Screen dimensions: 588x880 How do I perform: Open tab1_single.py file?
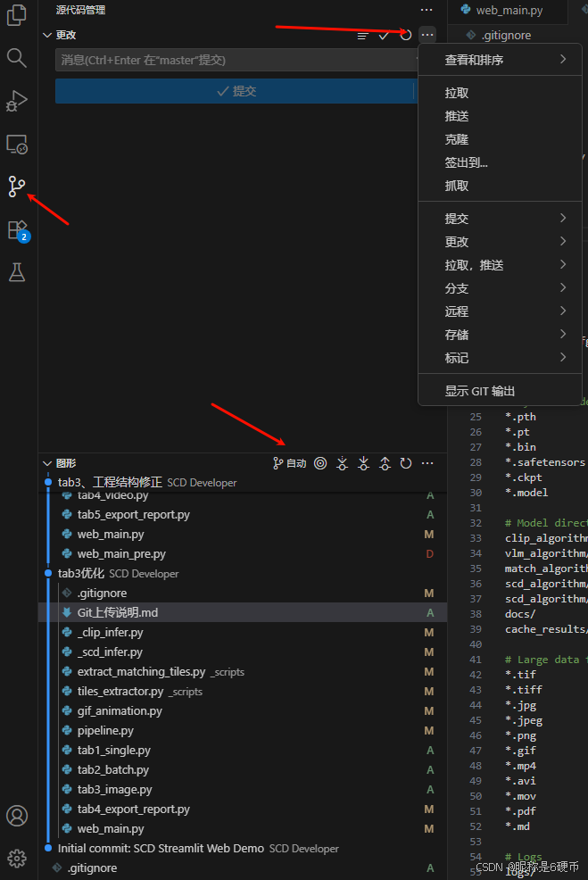click(243, 751)
